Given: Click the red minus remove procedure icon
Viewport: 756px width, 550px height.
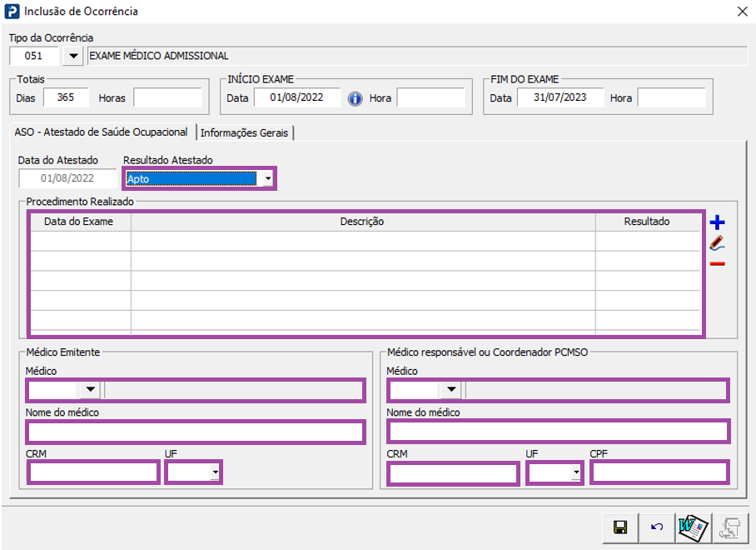Looking at the screenshot, I should [717, 264].
